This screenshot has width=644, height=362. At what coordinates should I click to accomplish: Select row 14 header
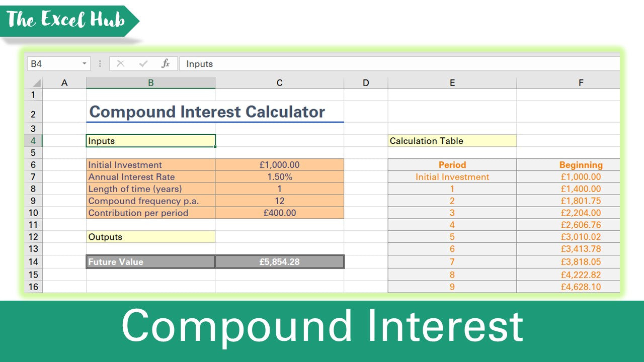(33, 261)
